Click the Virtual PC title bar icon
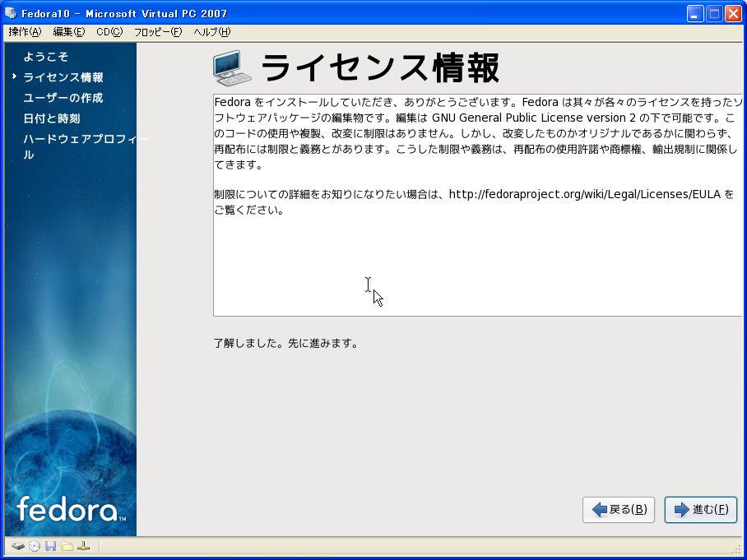747x560 pixels. [11, 13]
